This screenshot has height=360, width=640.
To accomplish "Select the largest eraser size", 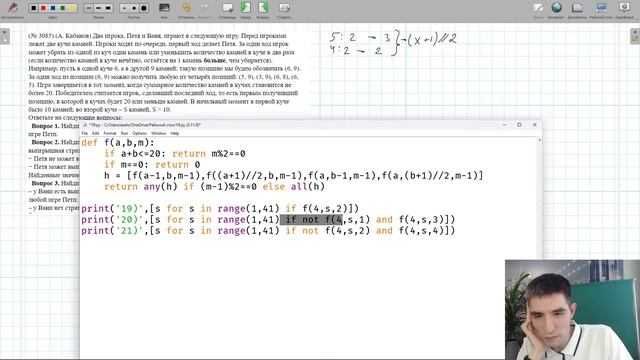I will 144,8.
